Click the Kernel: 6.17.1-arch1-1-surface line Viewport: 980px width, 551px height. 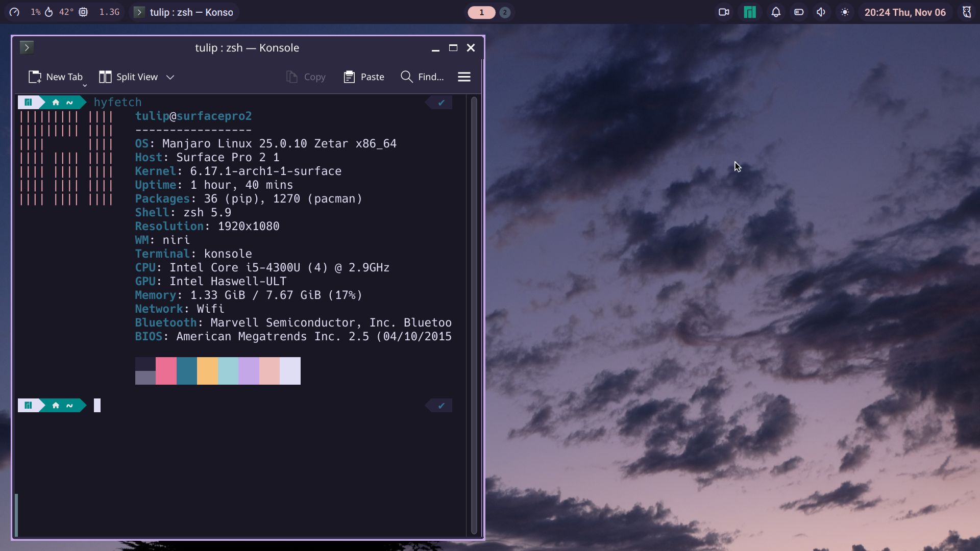(238, 171)
